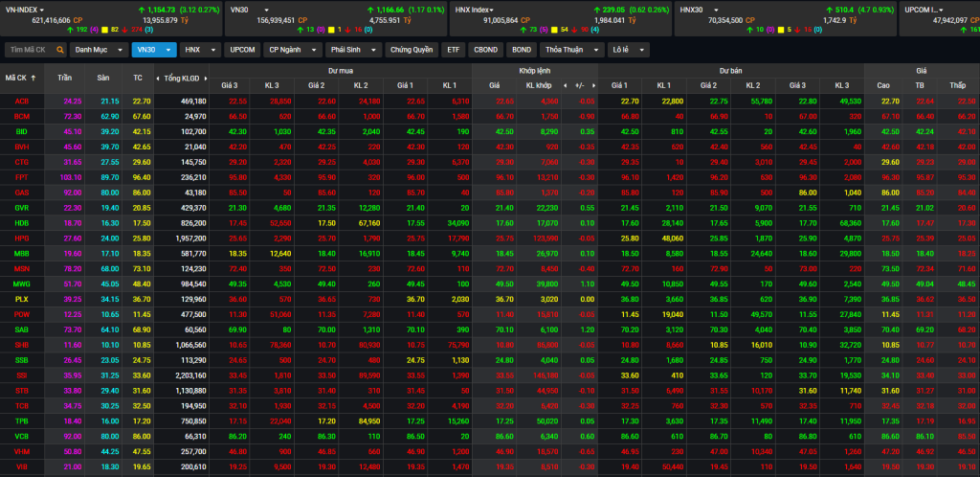Select the Chứng Quyền tab
Image resolution: width=980 pixels, height=477 pixels.
pyautogui.click(x=411, y=49)
